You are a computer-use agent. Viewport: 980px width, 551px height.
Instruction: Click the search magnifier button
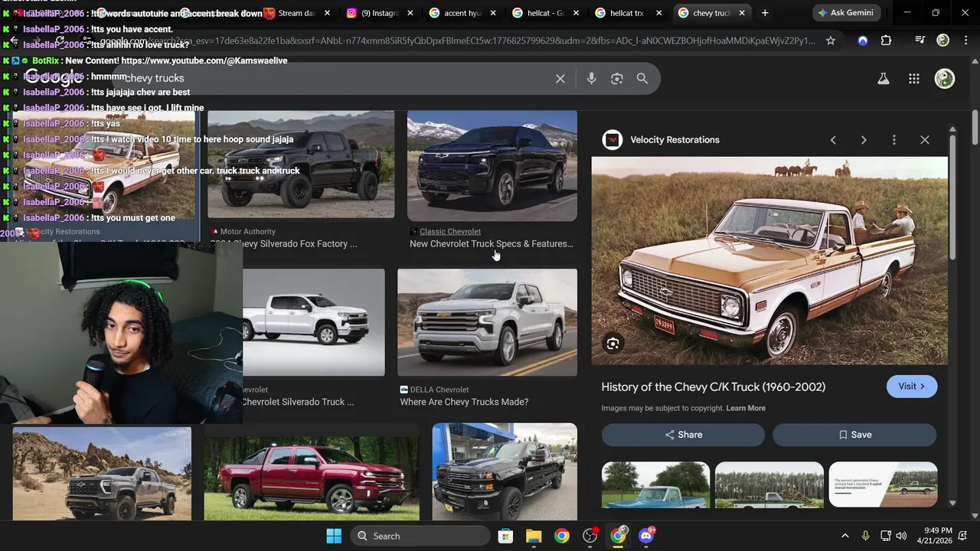pyautogui.click(x=642, y=78)
